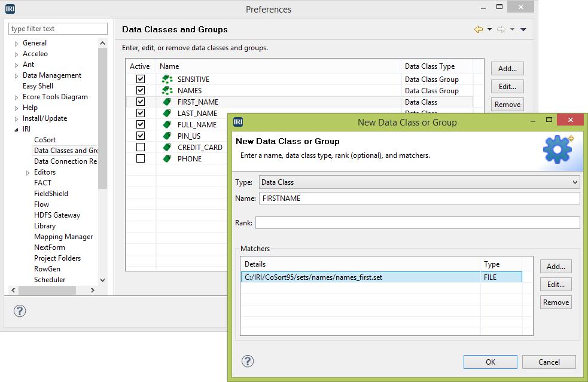This screenshot has width=588, height=382.
Task: Confirm the new data class with OK
Action: pyautogui.click(x=490, y=362)
